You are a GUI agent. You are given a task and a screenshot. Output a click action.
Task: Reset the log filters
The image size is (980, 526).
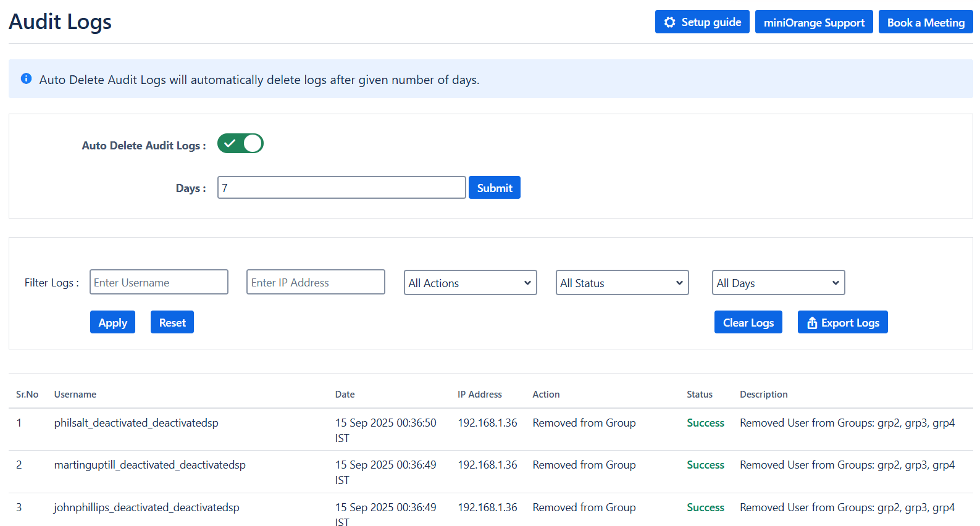pos(172,322)
